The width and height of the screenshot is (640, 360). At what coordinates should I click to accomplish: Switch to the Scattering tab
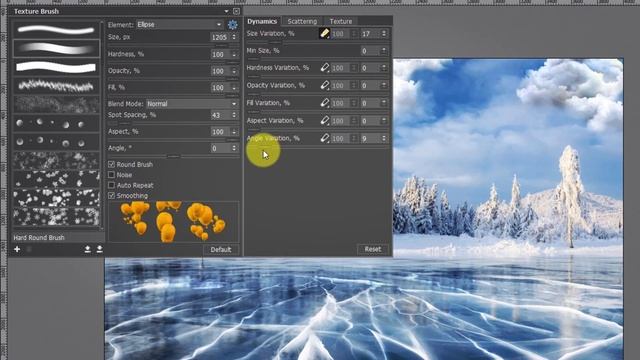coord(302,21)
